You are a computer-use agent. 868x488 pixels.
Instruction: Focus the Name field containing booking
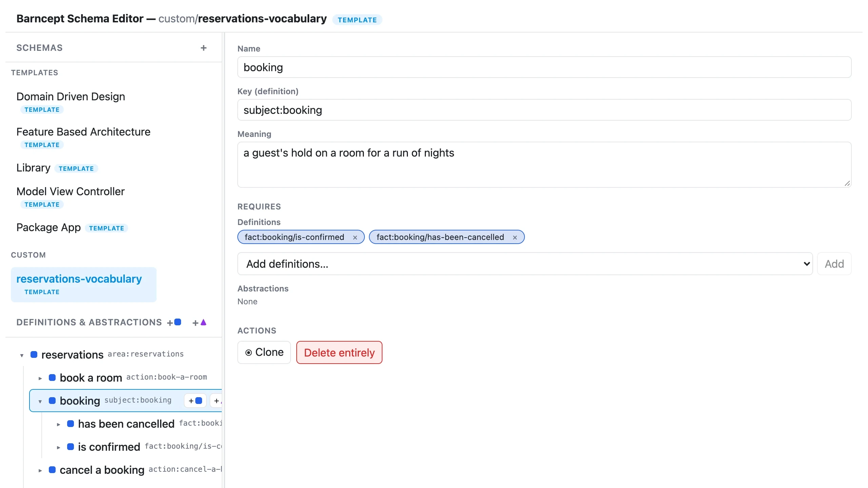(x=544, y=67)
